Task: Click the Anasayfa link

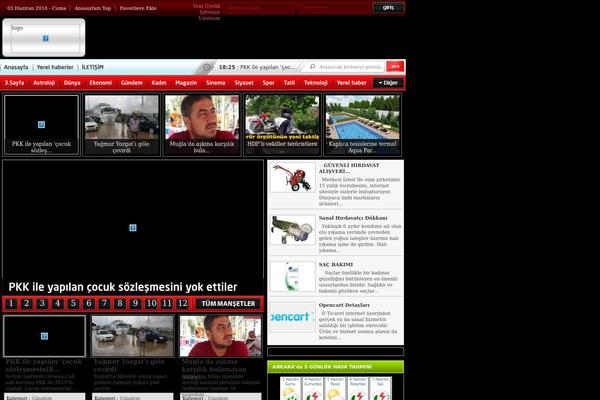Action: [16, 67]
